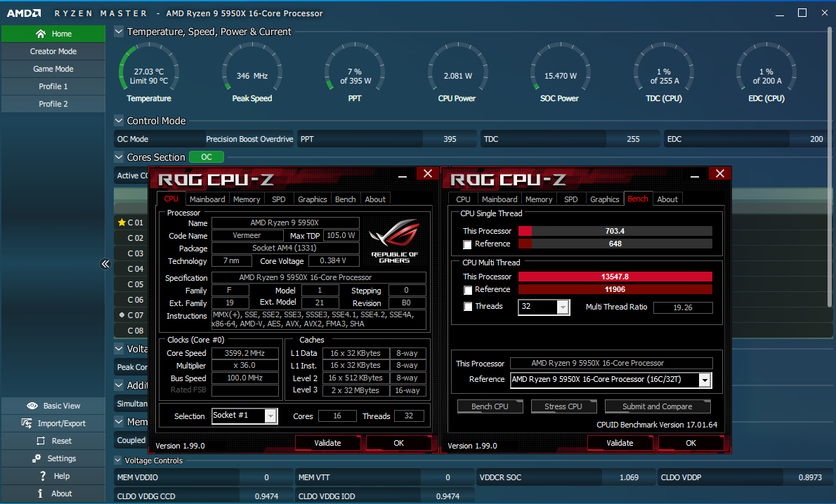The image size is (836, 504).
Task: Click the AMD logo in title bar
Action: (23, 13)
